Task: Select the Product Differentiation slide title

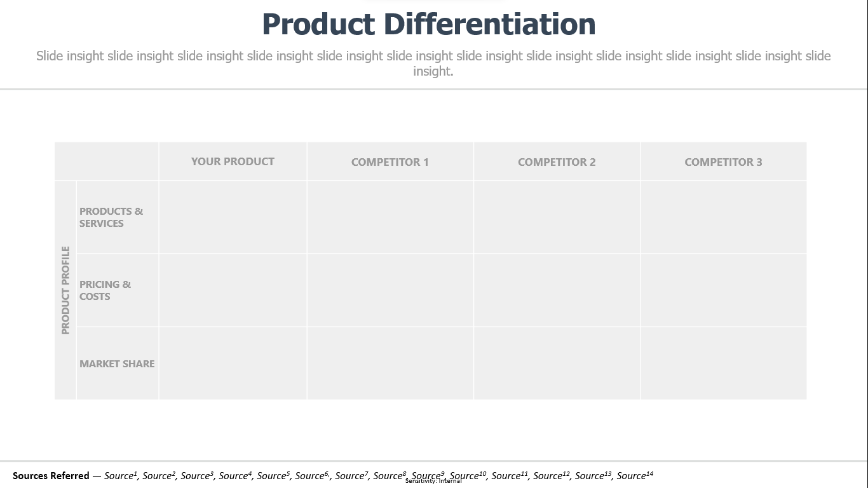Action: click(x=429, y=24)
